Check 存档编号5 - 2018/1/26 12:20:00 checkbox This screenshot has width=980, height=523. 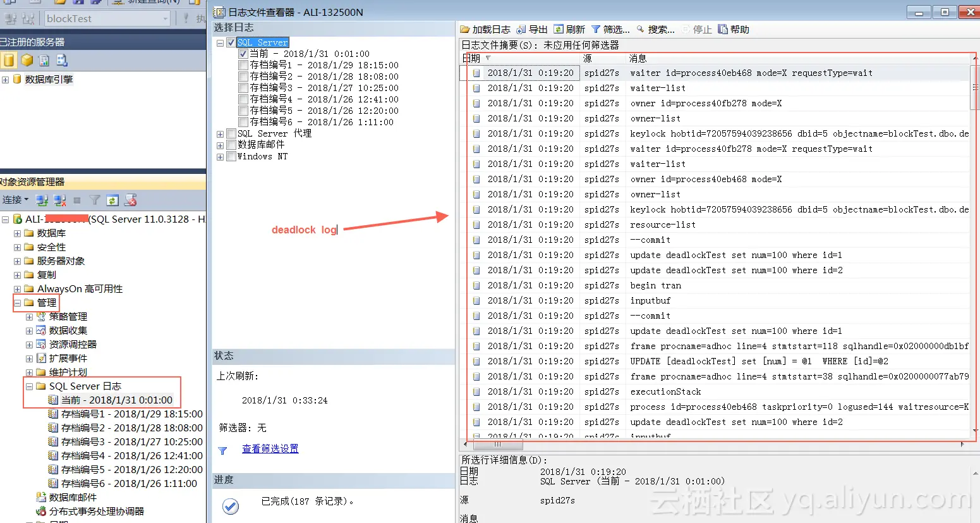pos(243,111)
